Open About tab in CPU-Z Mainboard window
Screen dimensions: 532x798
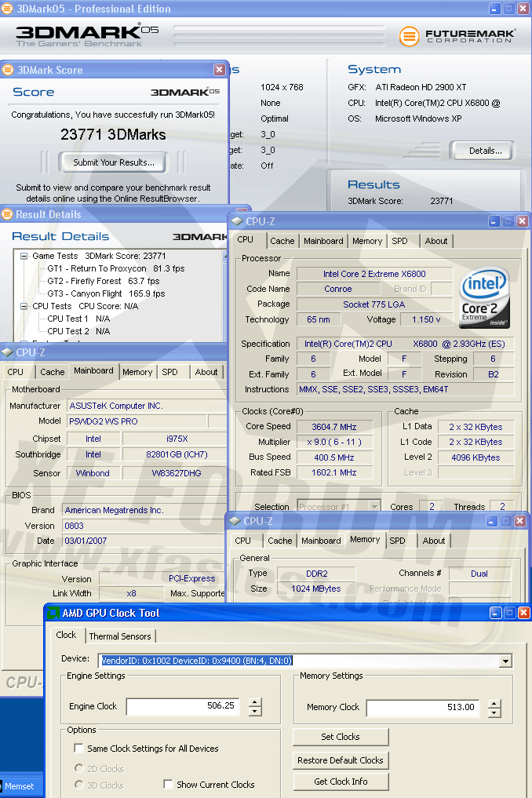pos(206,372)
